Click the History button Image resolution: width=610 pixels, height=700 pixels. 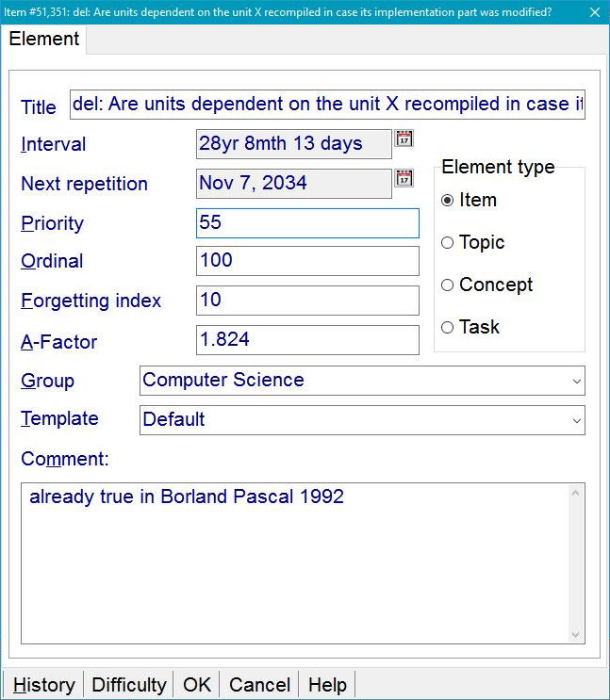pos(44,685)
